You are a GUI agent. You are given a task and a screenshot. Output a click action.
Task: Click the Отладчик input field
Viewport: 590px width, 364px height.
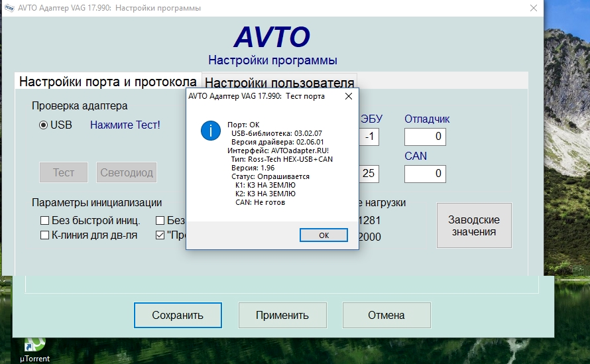click(425, 137)
